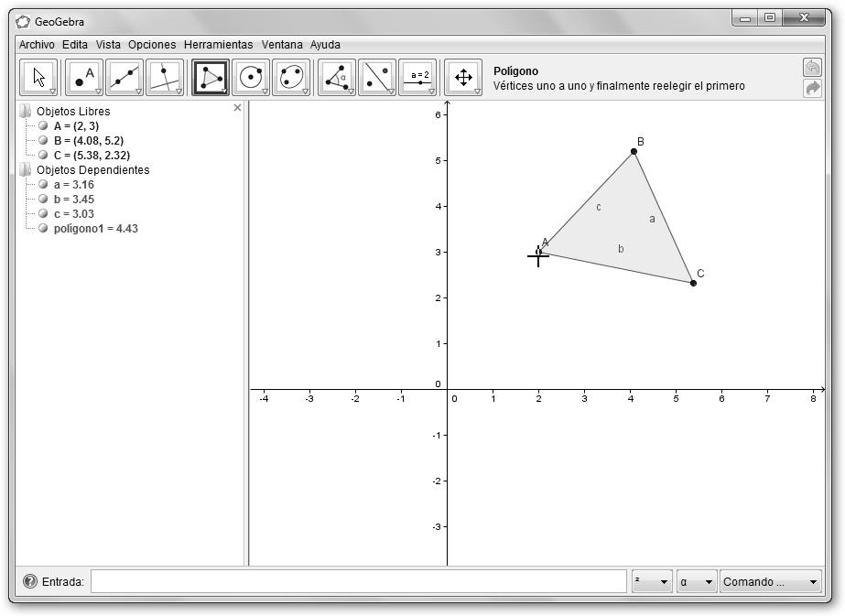Collapse the Objetos Libres folder
The width and height of the screenshot is (845, 616).
pos(25,112)
